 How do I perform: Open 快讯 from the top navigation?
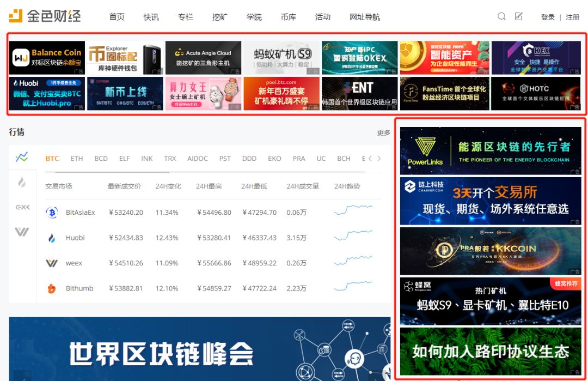point(151,17)
